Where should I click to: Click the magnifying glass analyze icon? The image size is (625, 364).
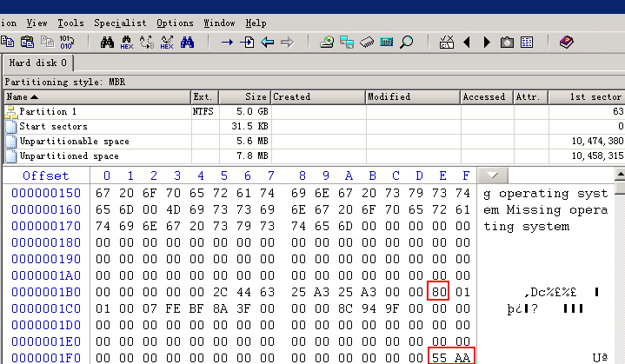coord(406,42)
